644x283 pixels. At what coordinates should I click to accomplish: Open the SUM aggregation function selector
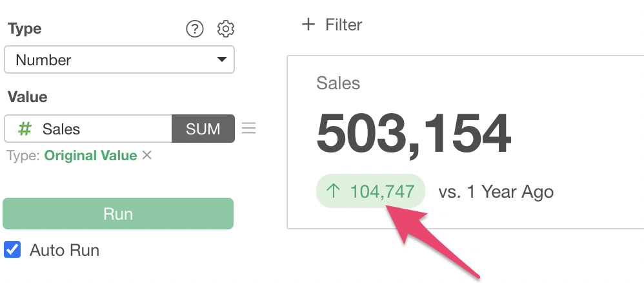(x=203, y=129)
